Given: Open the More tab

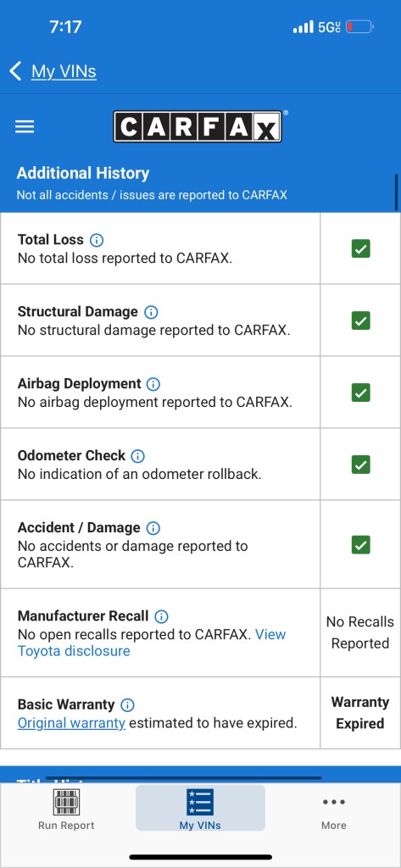Looking at the screenshot, I should point(334,812).
